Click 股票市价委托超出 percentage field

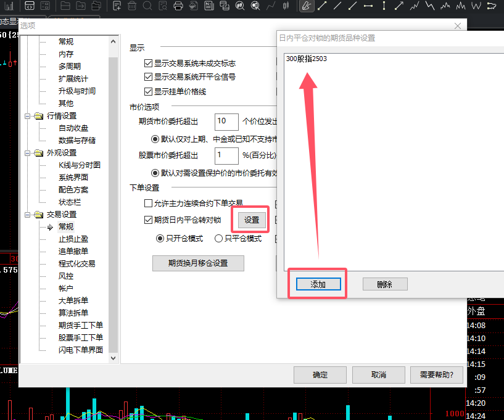[x=226, y=156]
